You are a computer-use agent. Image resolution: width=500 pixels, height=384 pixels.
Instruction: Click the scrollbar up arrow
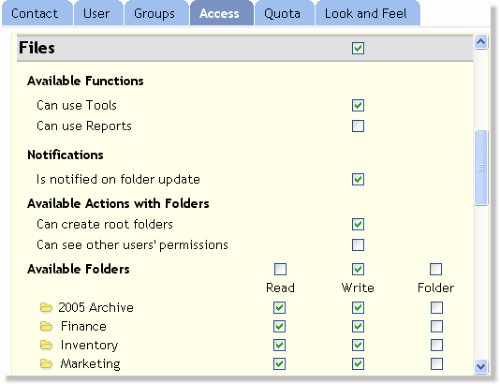coord(481,42)
